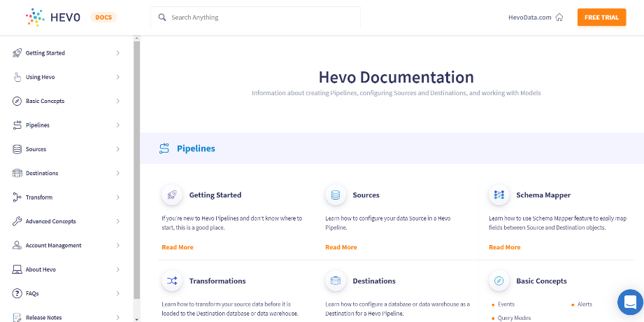Click the Basic Concepts card compass icon
This screenshot has height=322, width=644.
coord(499,281)
